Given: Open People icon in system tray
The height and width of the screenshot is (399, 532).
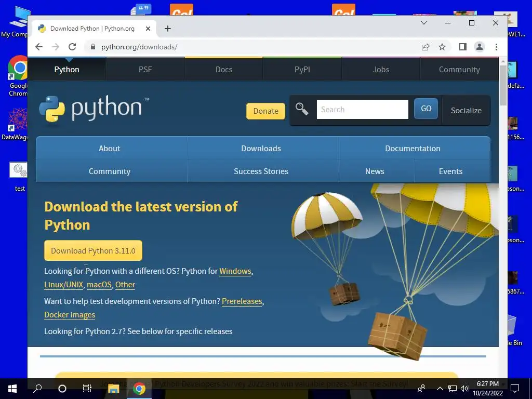Looking at the screenshot, I should (421, 389).
